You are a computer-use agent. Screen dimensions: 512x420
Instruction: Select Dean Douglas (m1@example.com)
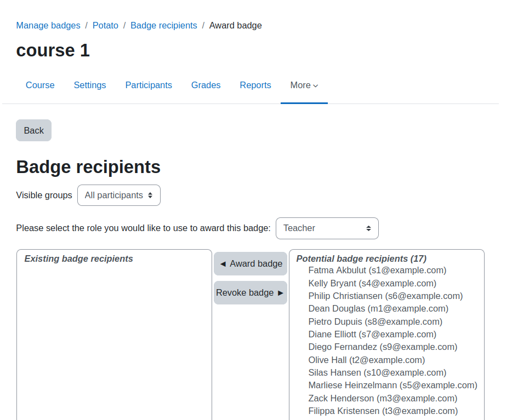click(x=378, y=309)
